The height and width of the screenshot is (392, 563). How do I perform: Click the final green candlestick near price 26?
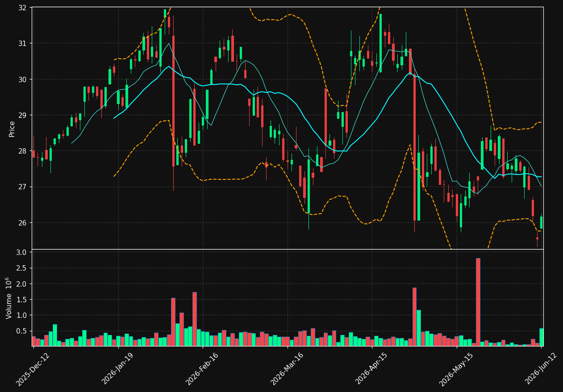coord(542,222)
